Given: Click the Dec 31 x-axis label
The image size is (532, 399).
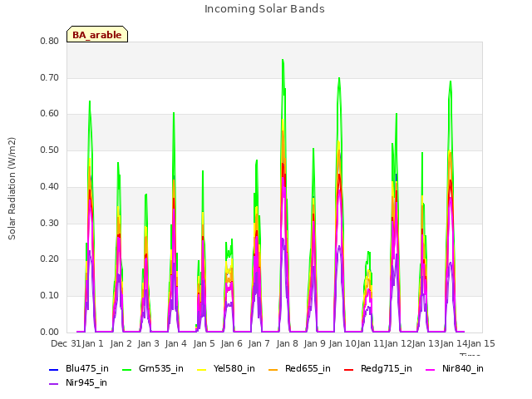Looking at the screenshot, I should click(x=66, y=343).
